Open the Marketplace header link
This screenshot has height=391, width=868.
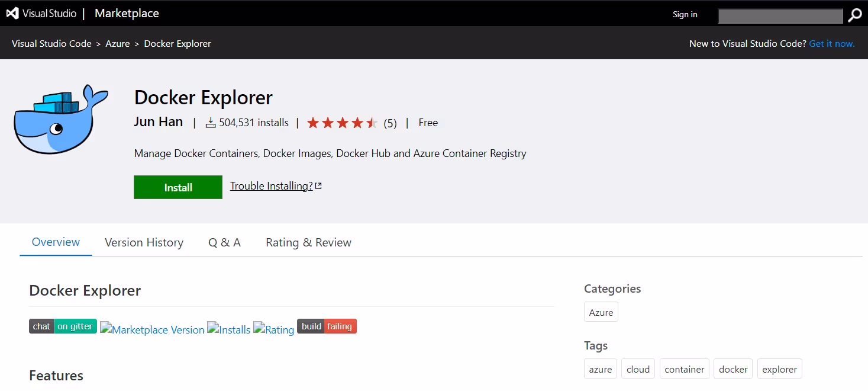127,13
